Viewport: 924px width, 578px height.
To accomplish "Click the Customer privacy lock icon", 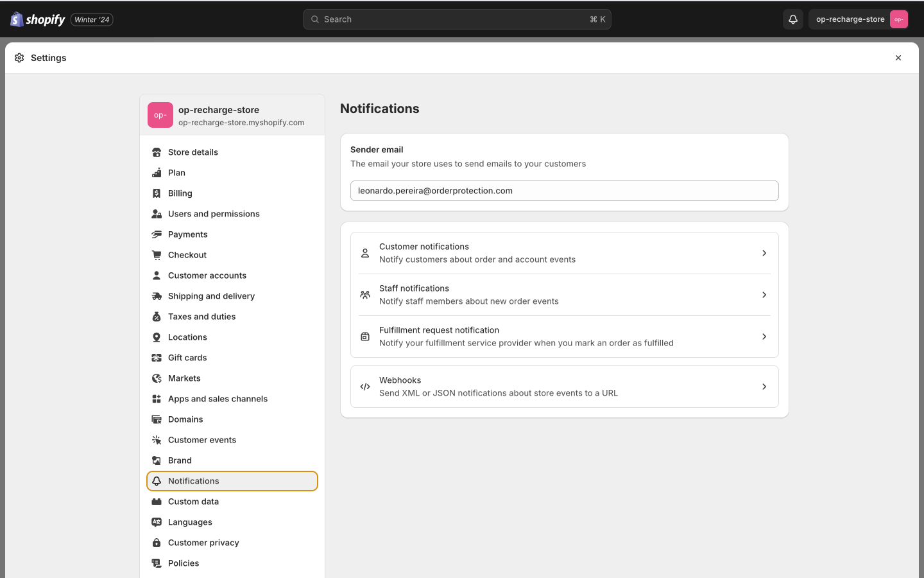I will point(157,543).
